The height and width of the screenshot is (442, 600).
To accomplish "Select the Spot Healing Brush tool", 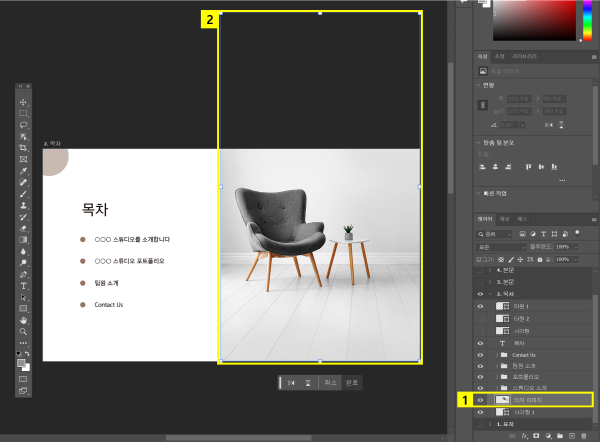I will (x=23, y=183).
